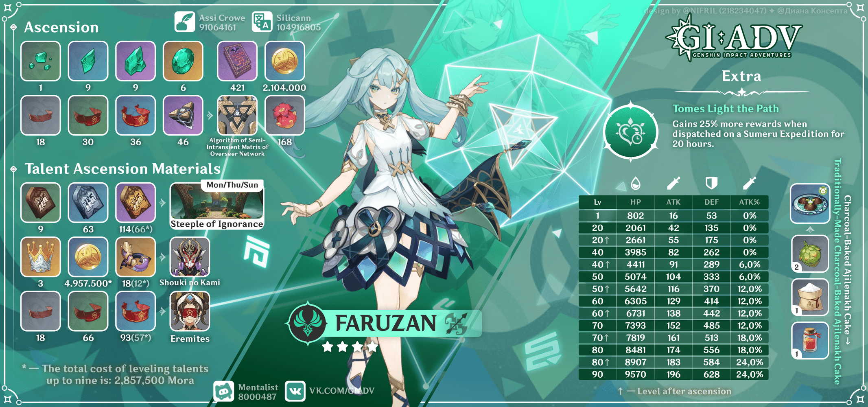Click the orange gemstone icon labeled 6
Viewport: 868px width, 407px height.
pyautogui.click(x=183, y=61)
